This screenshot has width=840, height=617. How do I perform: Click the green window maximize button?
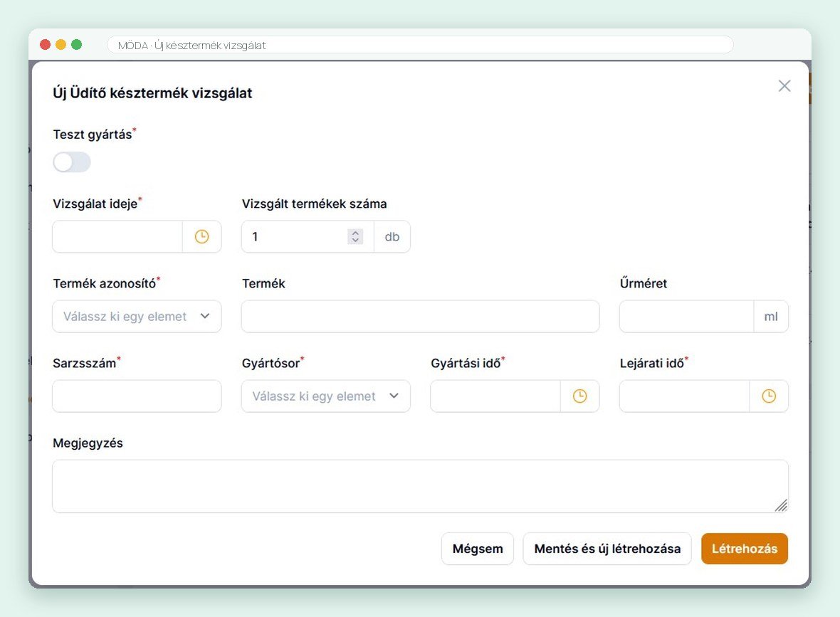[x=77, y=44]
